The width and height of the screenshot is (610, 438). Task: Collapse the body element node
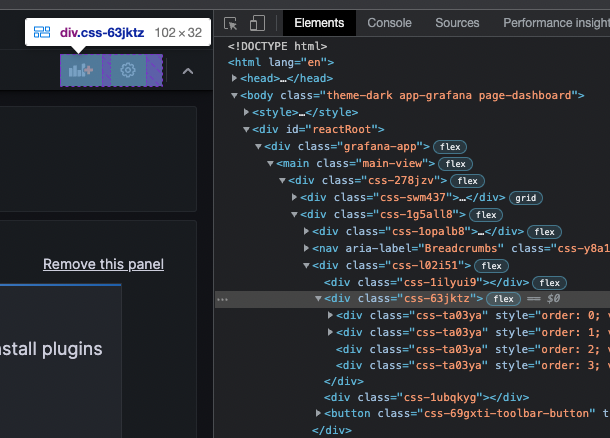[234, 95]
